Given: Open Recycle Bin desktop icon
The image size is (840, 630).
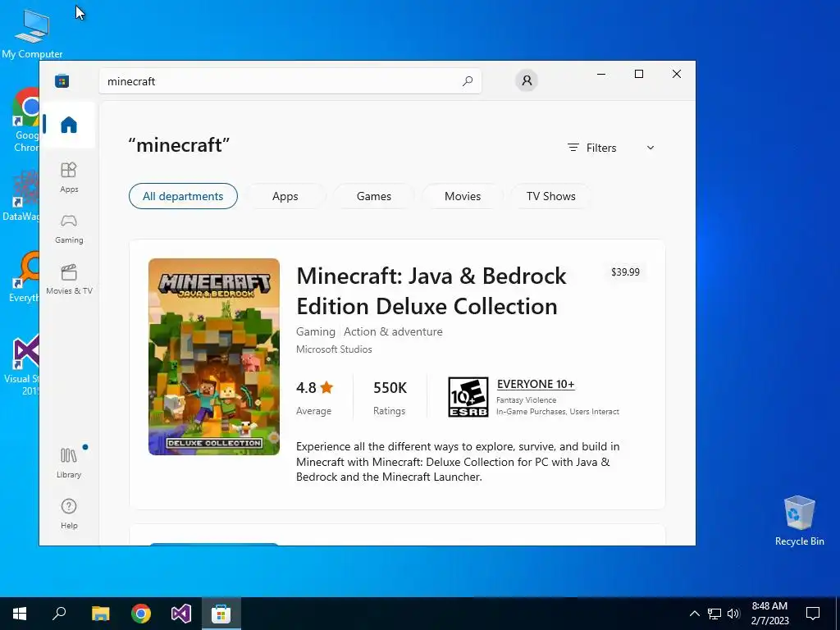Looking at the screenshot, I should 799,521.
